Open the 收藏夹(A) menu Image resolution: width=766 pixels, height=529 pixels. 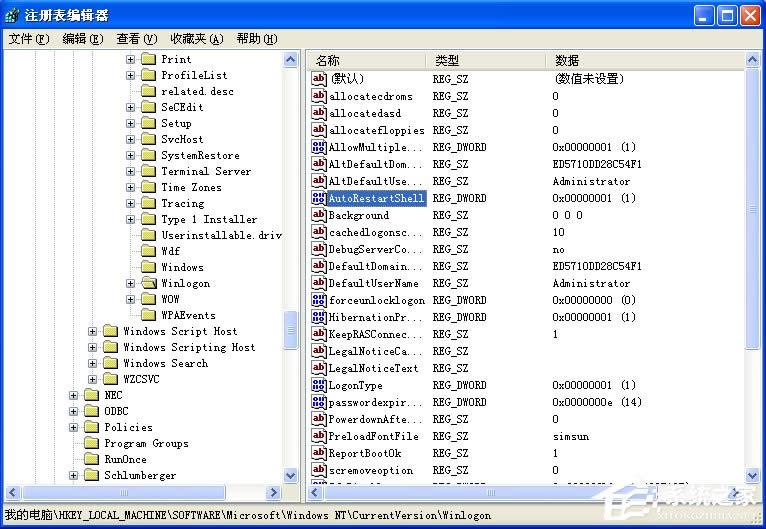pyautogui.click(x=196, y=39)
